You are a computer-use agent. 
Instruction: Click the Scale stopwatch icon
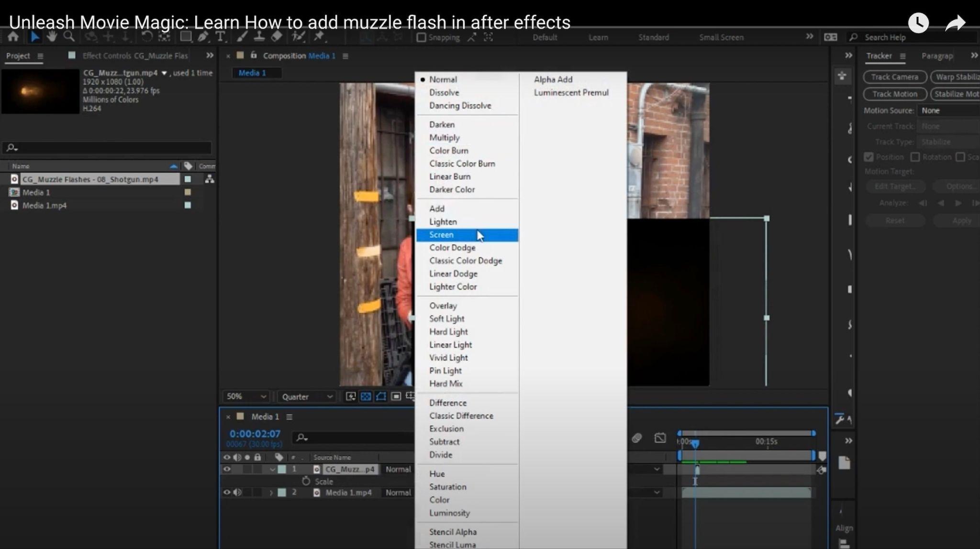coord(306,481)
